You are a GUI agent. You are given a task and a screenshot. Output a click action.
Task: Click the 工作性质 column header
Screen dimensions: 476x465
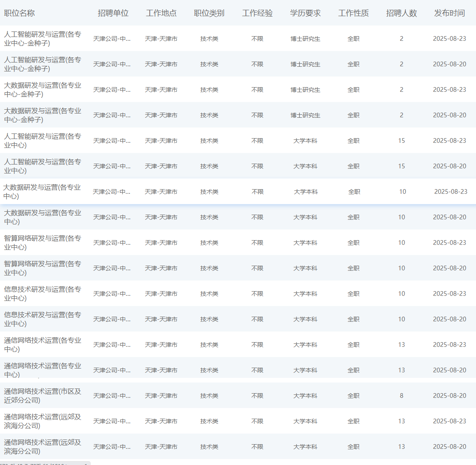(x=353, y=13)
